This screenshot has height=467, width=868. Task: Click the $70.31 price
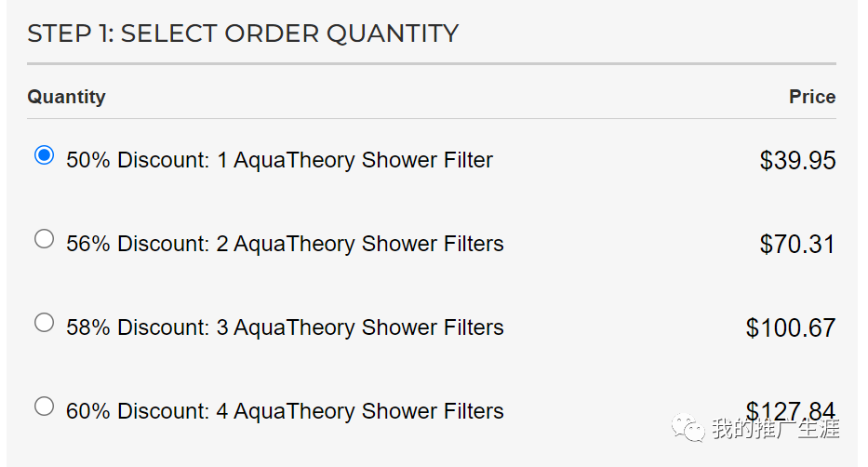(x=797, y=245)
